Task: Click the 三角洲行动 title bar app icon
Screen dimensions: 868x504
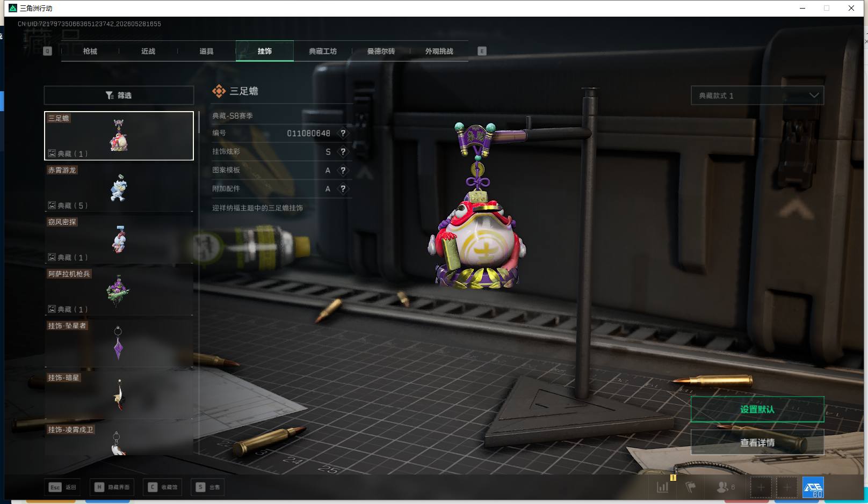Action: (13, 8)
